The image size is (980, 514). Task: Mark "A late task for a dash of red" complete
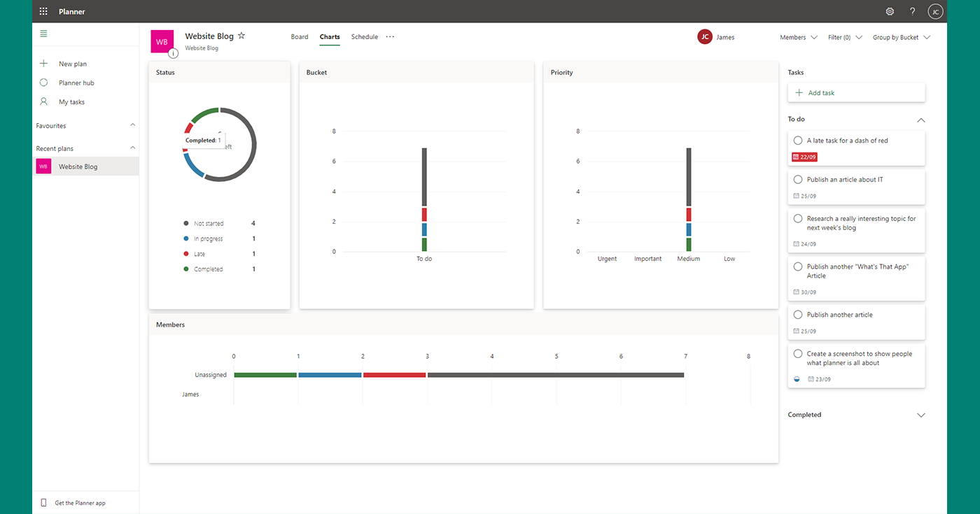pyautogui.click(x=798, y=140)
